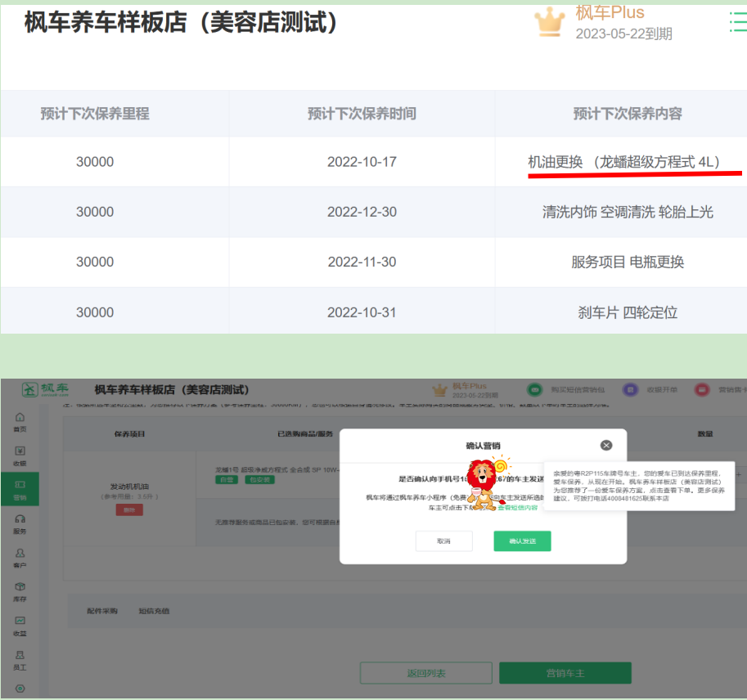Click the green 确认发送 button

click(522, 541)
